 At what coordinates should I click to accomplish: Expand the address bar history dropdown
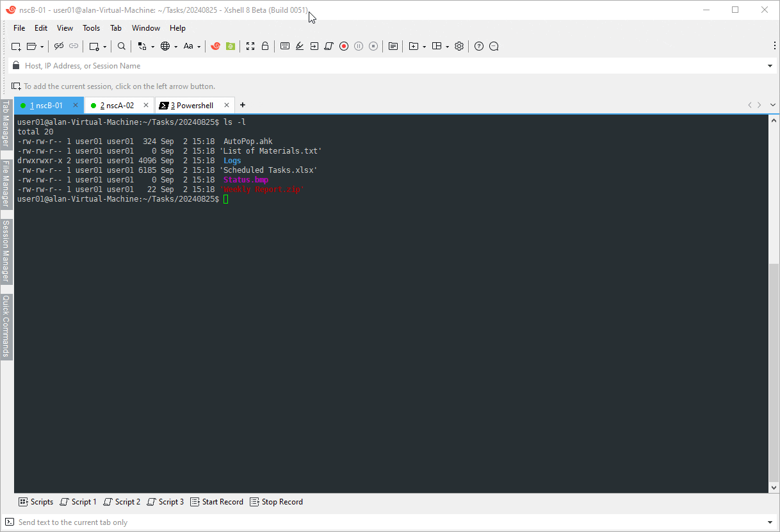coord(770,66)
